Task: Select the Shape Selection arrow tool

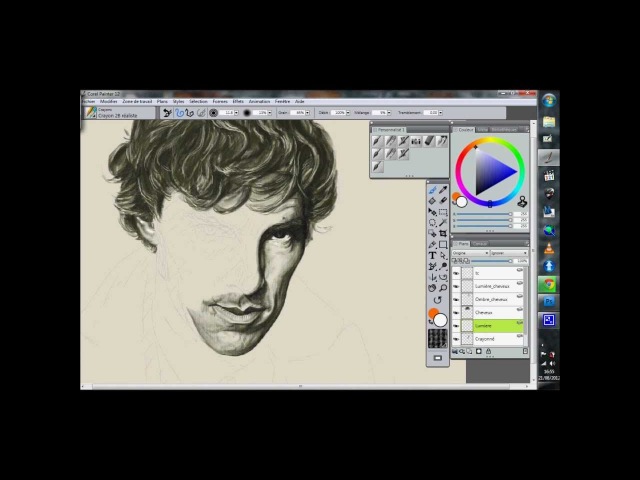Action: 443,256
